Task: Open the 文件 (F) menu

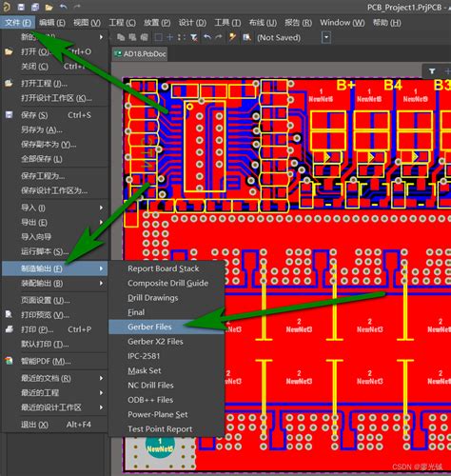Action: [x=18, y=23]
